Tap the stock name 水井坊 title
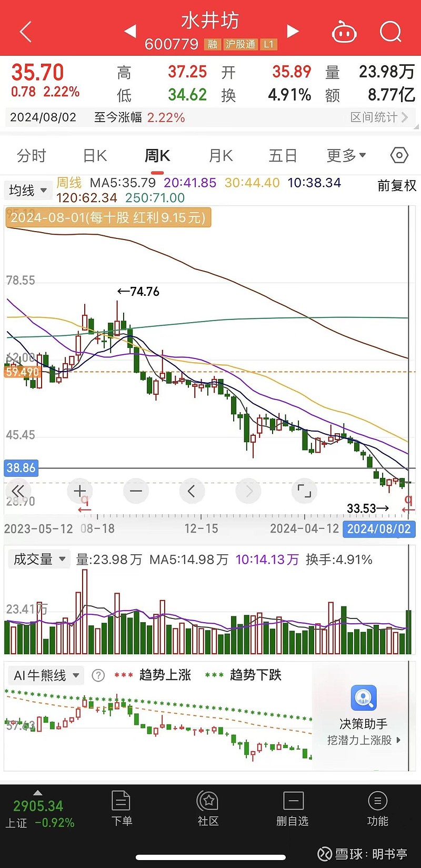The width and height of the screenshot is (421, 868). pyautogui.click(x=210, y=21)
